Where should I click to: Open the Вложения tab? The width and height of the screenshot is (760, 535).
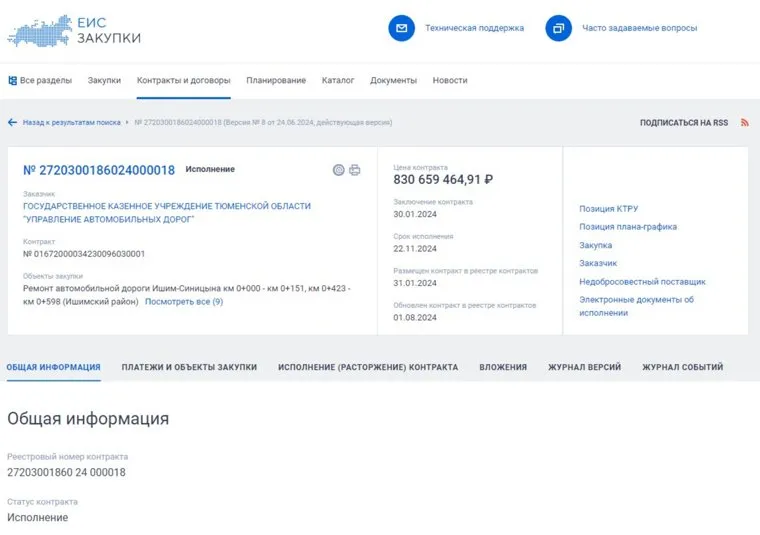click(x=502, y=367)
